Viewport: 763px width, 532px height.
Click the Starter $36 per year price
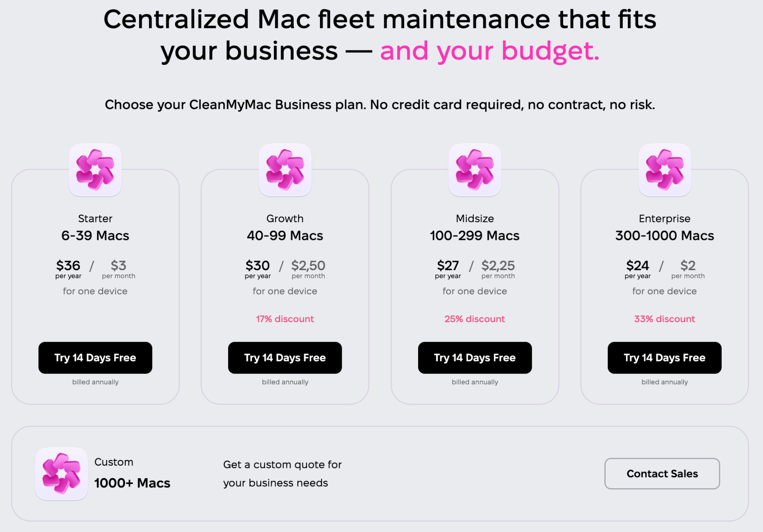point(68,265)
